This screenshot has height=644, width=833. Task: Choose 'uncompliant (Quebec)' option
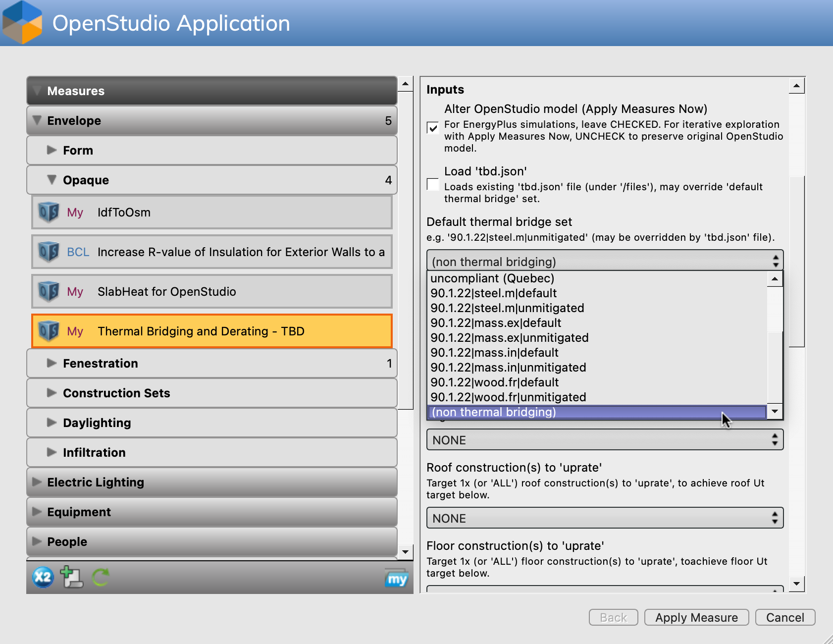pos(597,278)
